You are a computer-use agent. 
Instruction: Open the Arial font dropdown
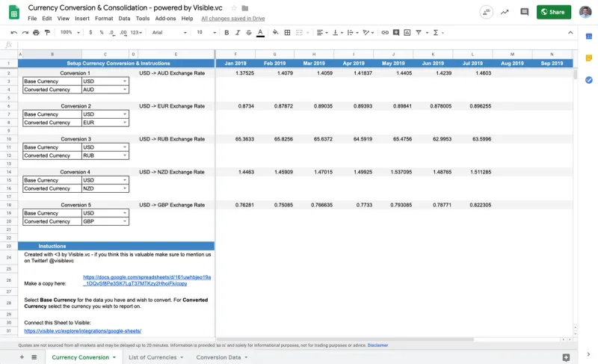(170, 33)
